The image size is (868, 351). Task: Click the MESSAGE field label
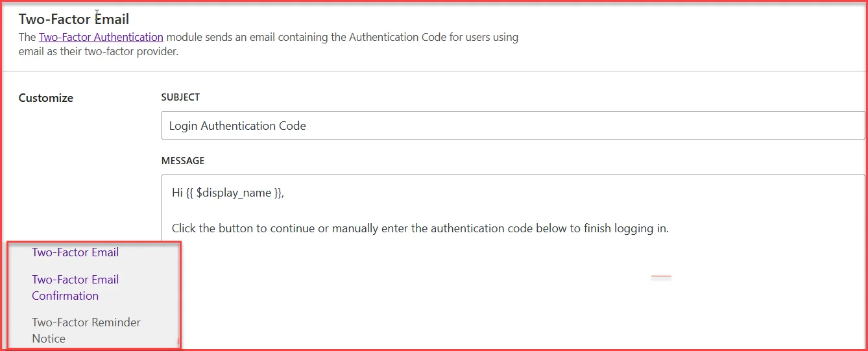tap(182, 160)
